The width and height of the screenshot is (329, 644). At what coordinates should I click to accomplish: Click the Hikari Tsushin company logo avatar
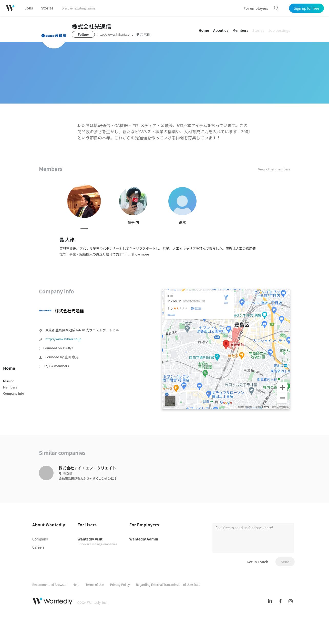point(54,36)
